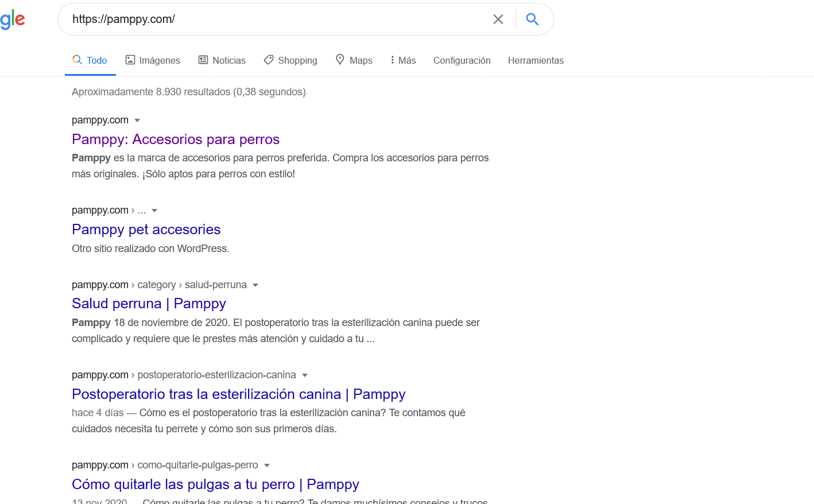Click the three-dot Más icon
The width and height of the screenshot is (814, 504).
click(x=392, y=60)
